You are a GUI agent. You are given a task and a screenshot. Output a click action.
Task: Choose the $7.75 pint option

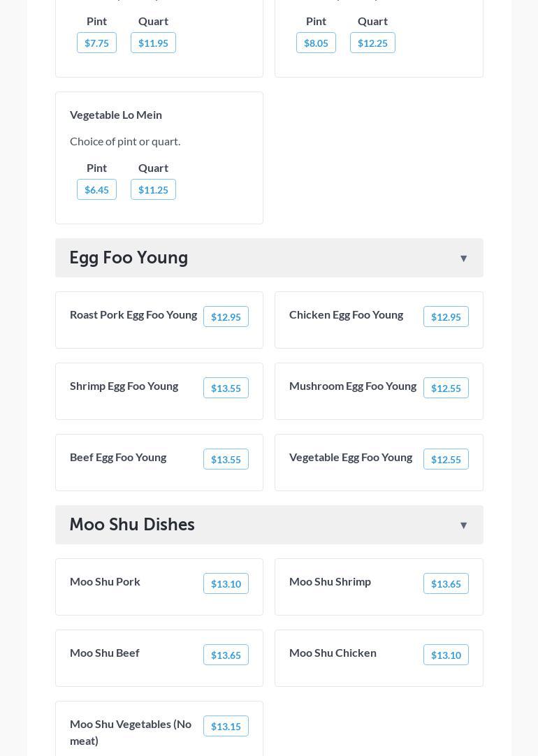[x=96, y=43]
